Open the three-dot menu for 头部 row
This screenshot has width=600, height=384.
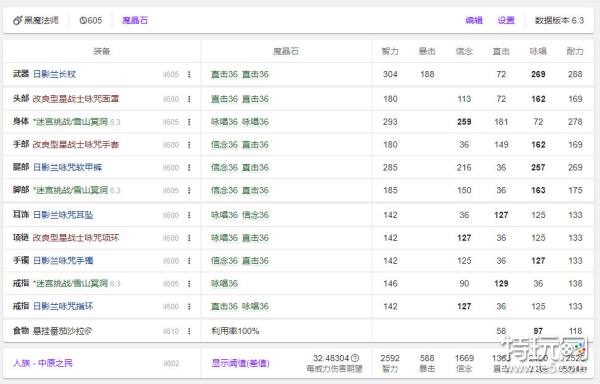pyautogui.click(x=189, y=99)
